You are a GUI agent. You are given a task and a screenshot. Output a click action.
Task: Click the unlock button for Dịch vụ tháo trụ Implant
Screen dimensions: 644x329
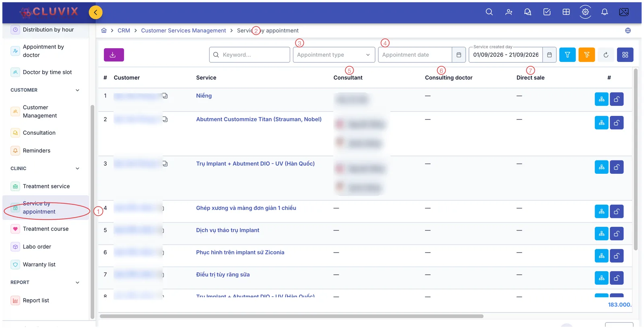(x=617, y=234)
